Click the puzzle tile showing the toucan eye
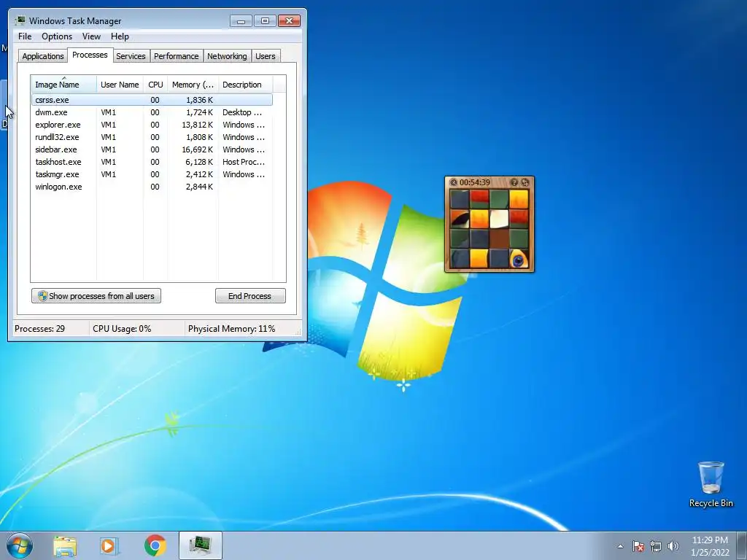 (519, 259)
